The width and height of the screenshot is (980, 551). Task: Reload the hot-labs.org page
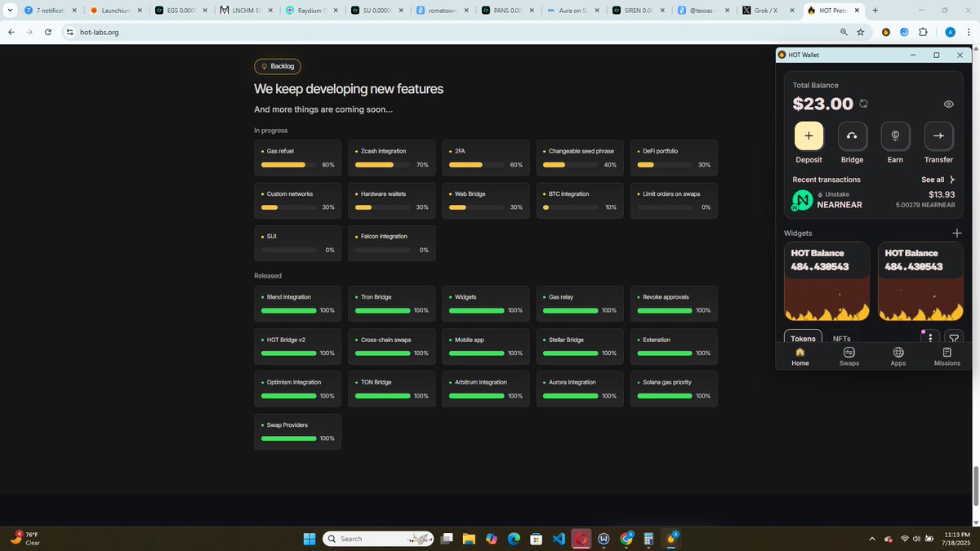[x=48, y=32]
